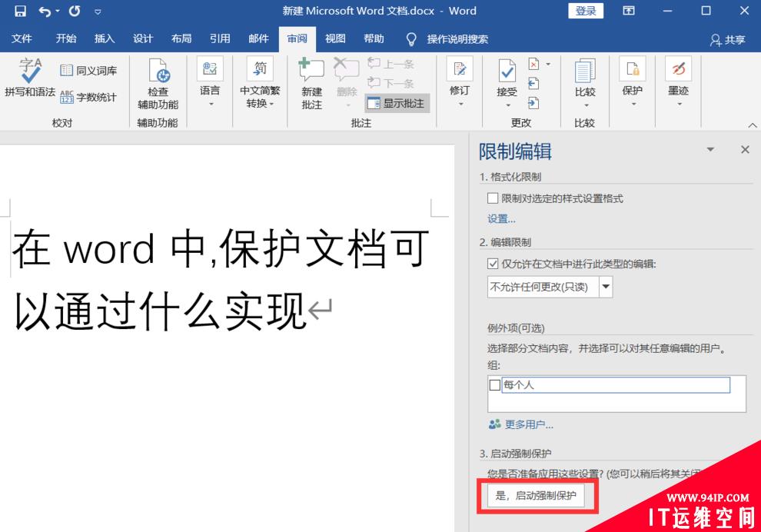
Task: Click 检查辅助功能 accessibility checker
Action: pyautogui.click(x=158, y=84)
